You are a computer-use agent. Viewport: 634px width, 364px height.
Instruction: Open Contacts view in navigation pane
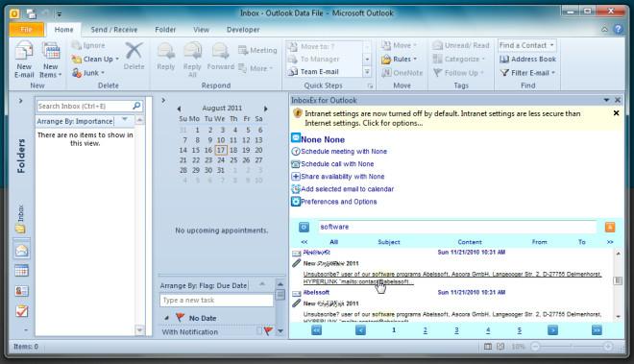21,291
